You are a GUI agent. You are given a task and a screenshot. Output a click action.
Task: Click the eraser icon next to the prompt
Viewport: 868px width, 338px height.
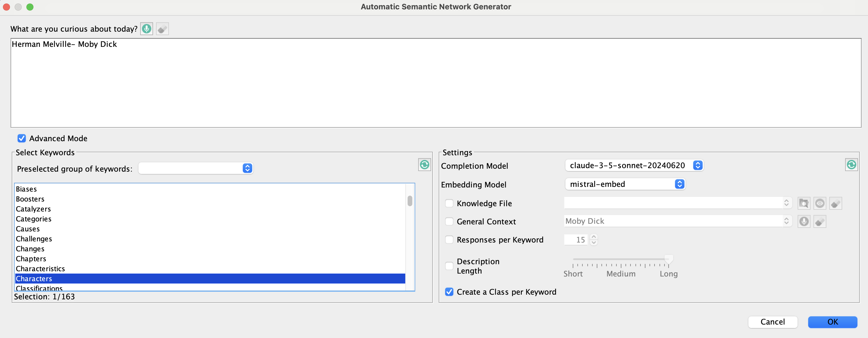[x=162, y=29]
